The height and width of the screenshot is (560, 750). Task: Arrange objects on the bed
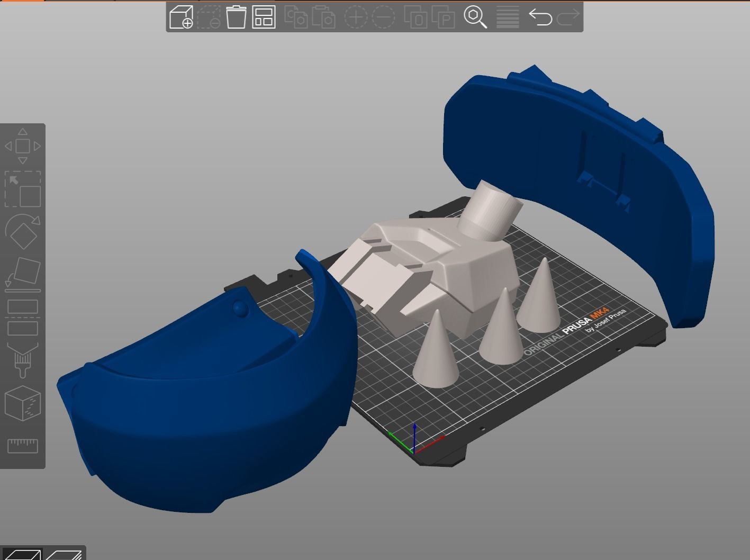click(264, 17)
